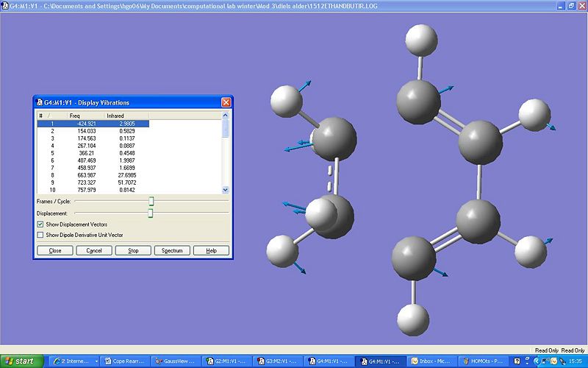This screenshot has height=368, width=588.
Task: Sort vibration list by Freq column header
Action: tap(75, 116)
